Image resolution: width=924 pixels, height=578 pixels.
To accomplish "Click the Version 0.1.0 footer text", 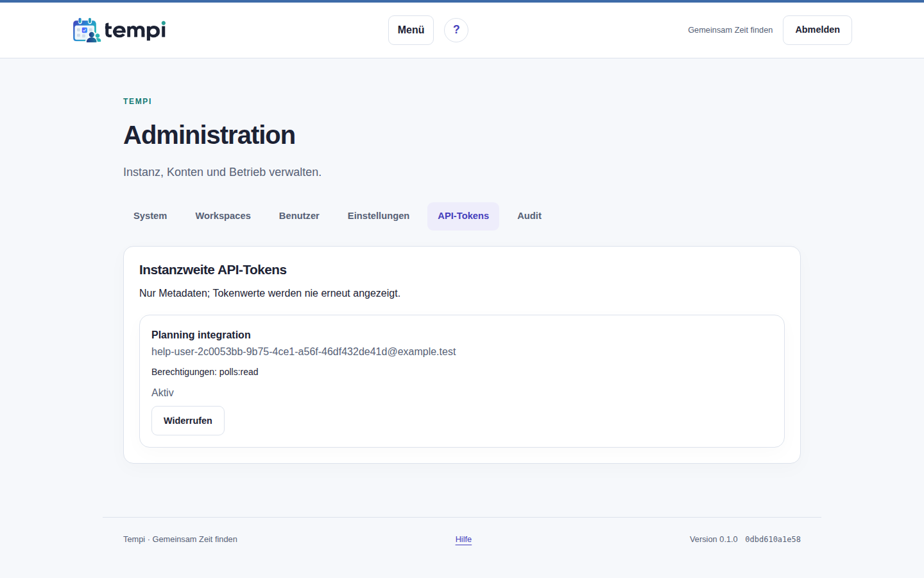I will [x=714, y=539].
